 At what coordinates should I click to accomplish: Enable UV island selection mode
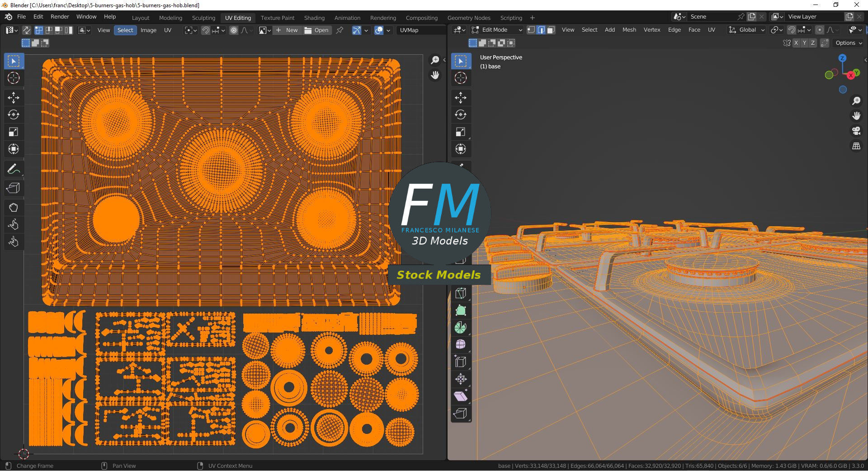(x=68, y=30)
